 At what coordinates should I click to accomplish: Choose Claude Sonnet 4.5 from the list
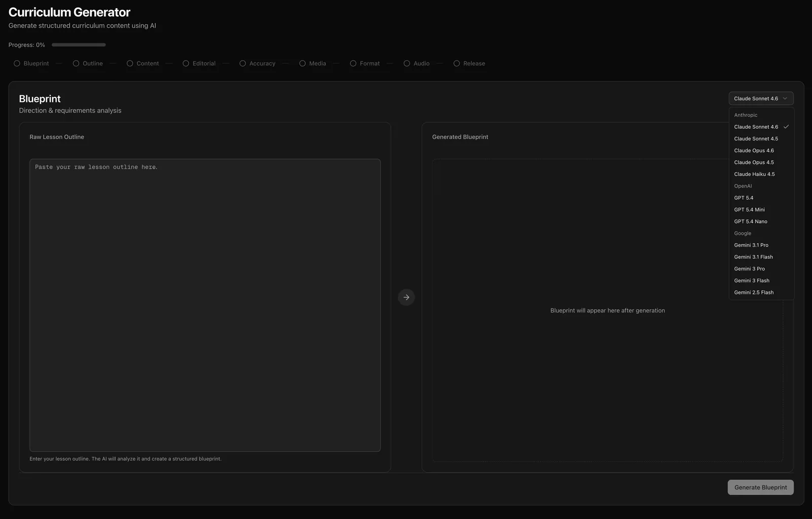(x=761, y=139)
